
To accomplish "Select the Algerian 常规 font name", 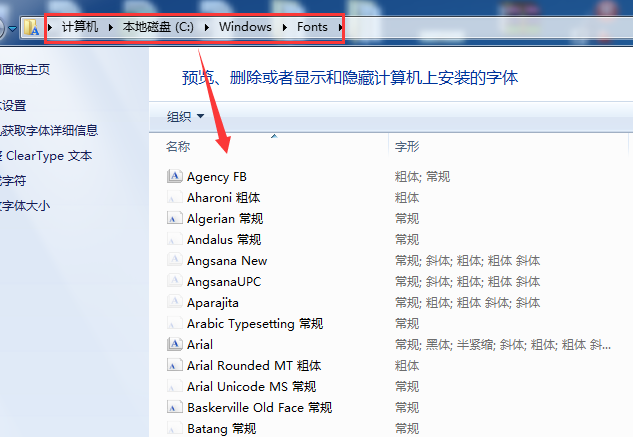I will (x=225, y=218).
